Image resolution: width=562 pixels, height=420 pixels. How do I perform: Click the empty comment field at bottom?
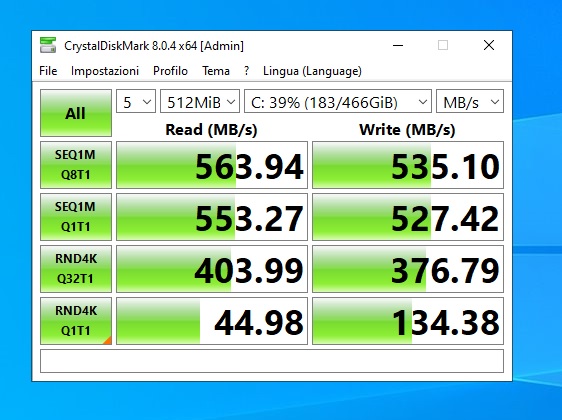(x=272, y=361)
